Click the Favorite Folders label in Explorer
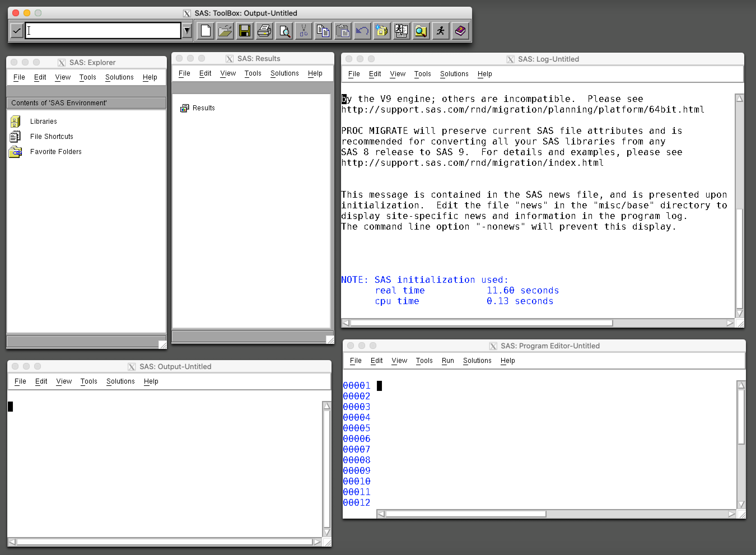The width and height of the screenshot is (756, 555). [x=56, y=152]
